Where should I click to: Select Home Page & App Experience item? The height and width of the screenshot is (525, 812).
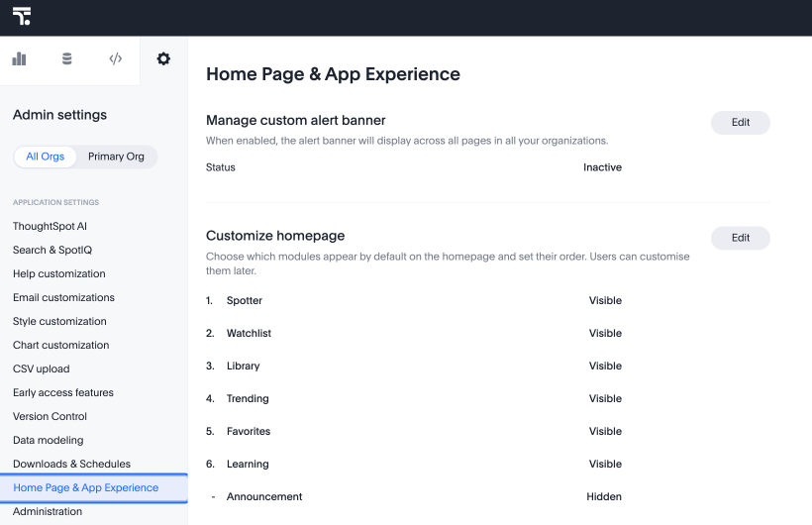[94, 487]
